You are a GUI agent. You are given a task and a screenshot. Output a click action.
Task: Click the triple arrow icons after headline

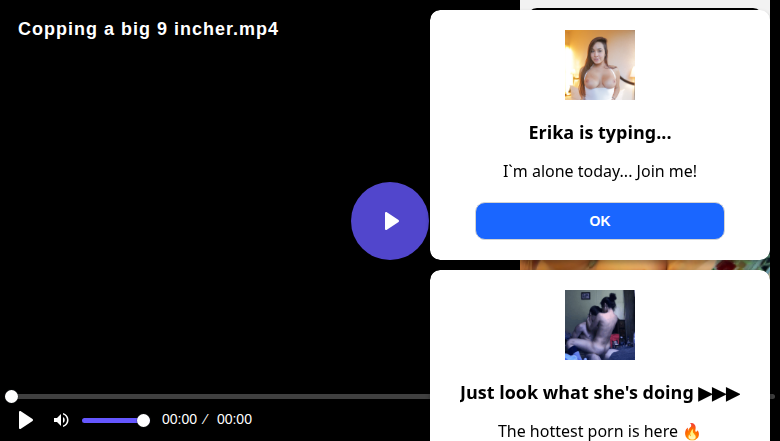click(x=719, y=393)
